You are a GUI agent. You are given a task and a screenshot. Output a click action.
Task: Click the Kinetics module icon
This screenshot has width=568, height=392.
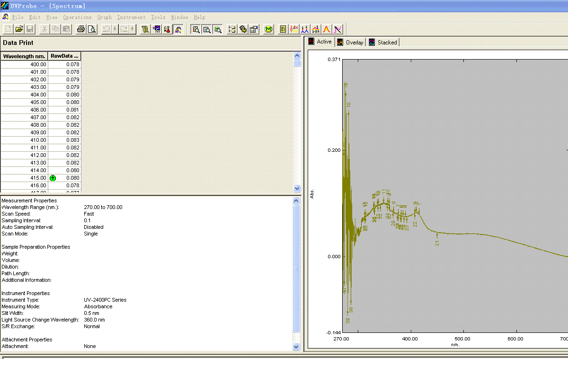[x=156, y=29]
